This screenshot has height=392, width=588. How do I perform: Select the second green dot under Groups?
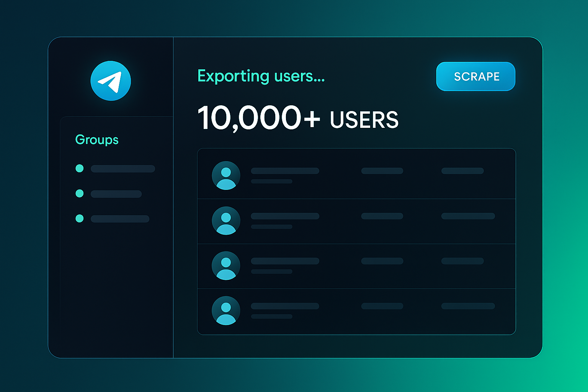coord(80,193)
